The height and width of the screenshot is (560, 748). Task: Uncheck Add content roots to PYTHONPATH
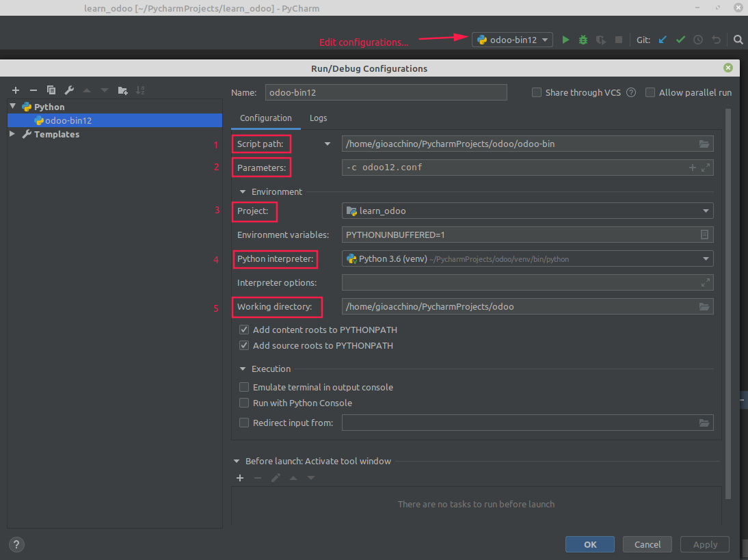point(244,330)
